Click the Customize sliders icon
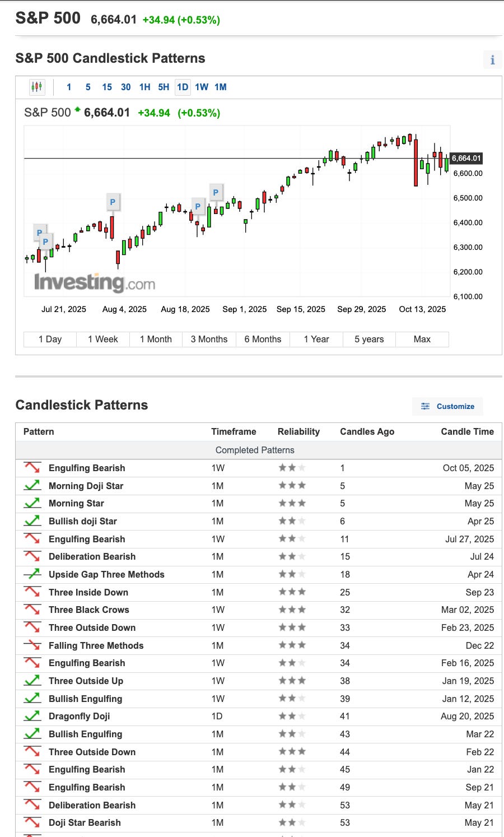504x837 pixels. pos(426,406)
